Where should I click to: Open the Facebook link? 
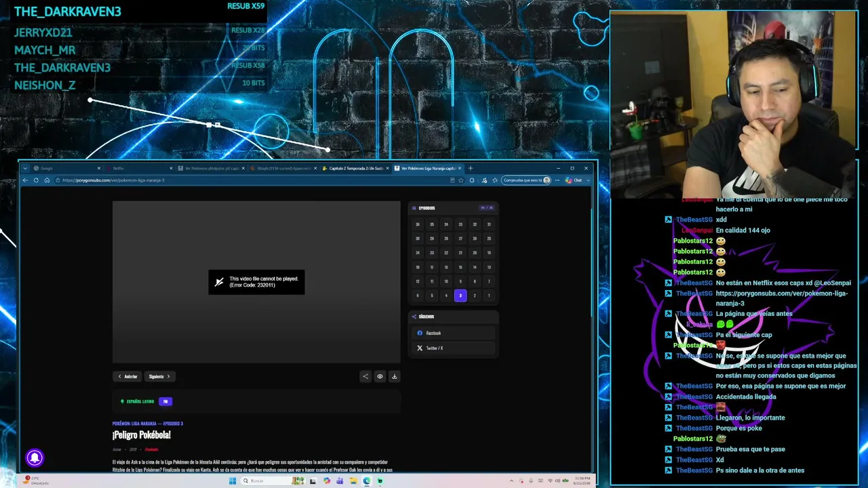453,333
